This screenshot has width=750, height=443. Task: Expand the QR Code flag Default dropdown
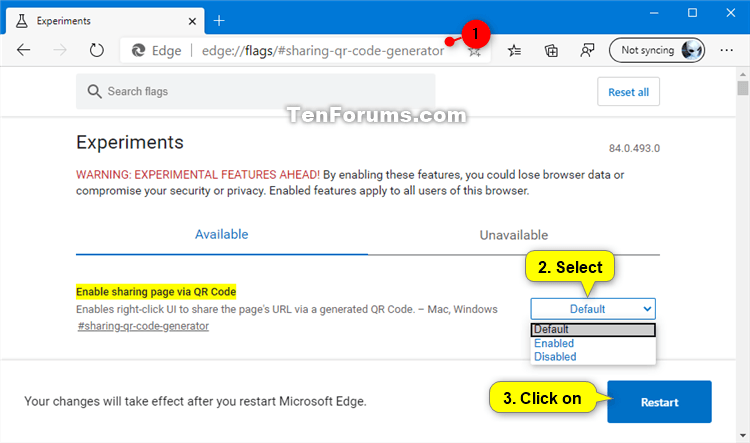click(x=593, y=309)
